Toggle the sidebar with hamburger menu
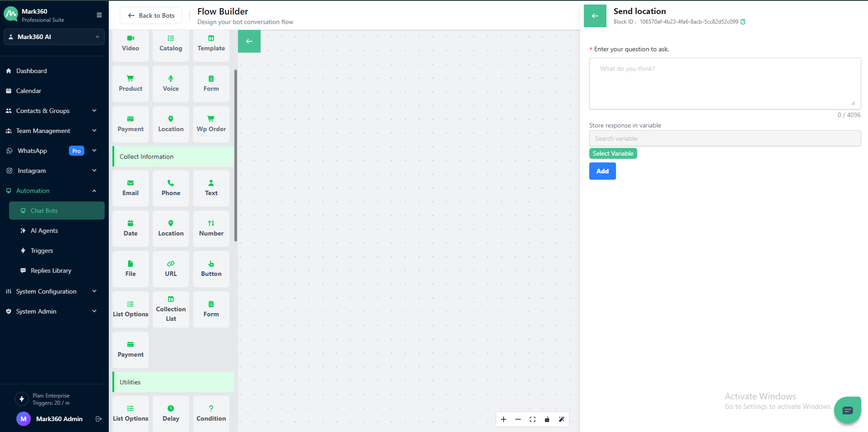This screenshot has height=432, width=868. tap(99, 15)
